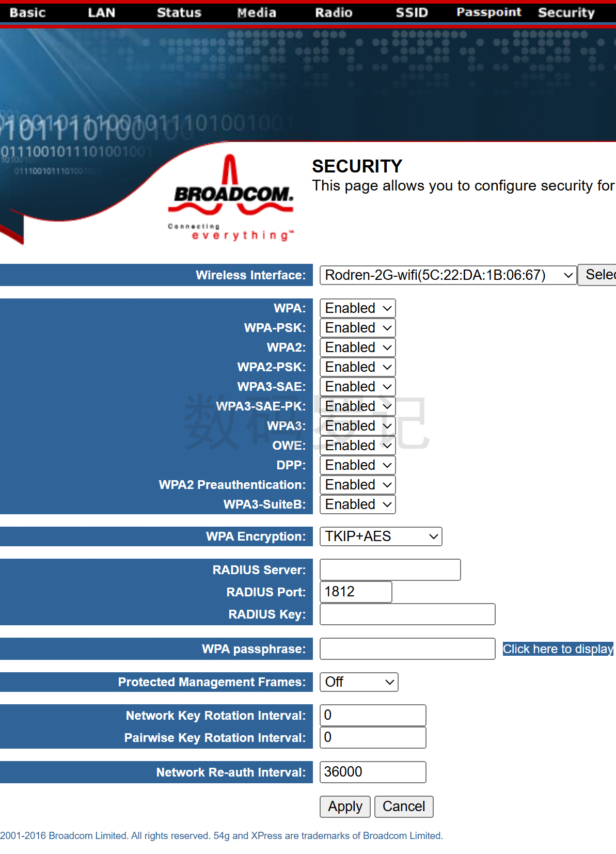This screenshot has height=854, width=616.
Task: Open the Basic tab
Action: point(27,12)
